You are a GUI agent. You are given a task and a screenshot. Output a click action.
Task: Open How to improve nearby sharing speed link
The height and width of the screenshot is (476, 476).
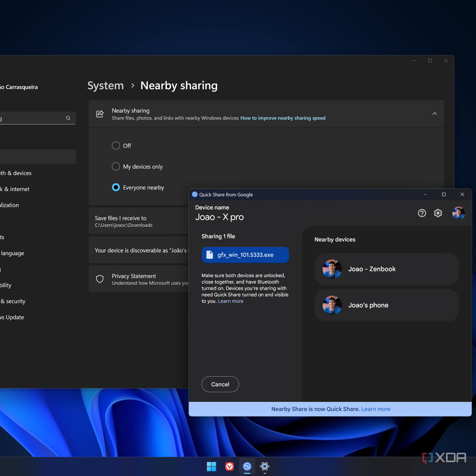(x=283, y=118)
